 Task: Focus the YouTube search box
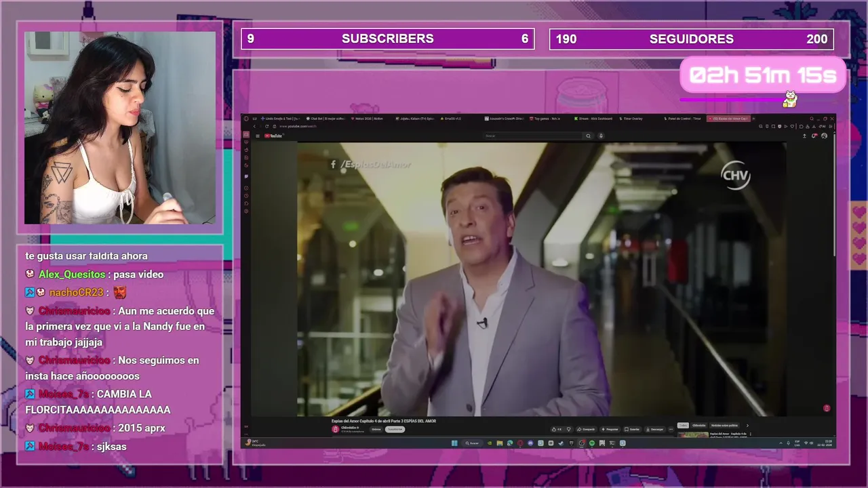[x=533, y=136]
